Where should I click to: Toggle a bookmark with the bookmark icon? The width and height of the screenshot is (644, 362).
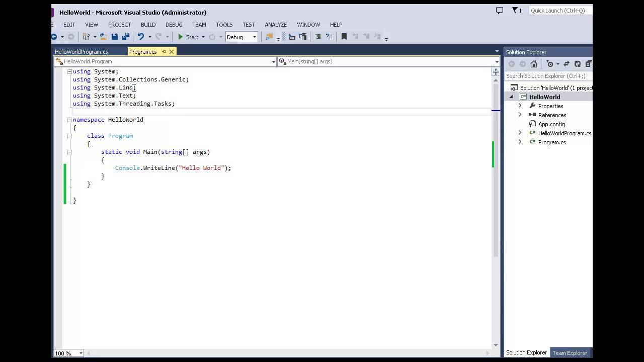point(344,37)
